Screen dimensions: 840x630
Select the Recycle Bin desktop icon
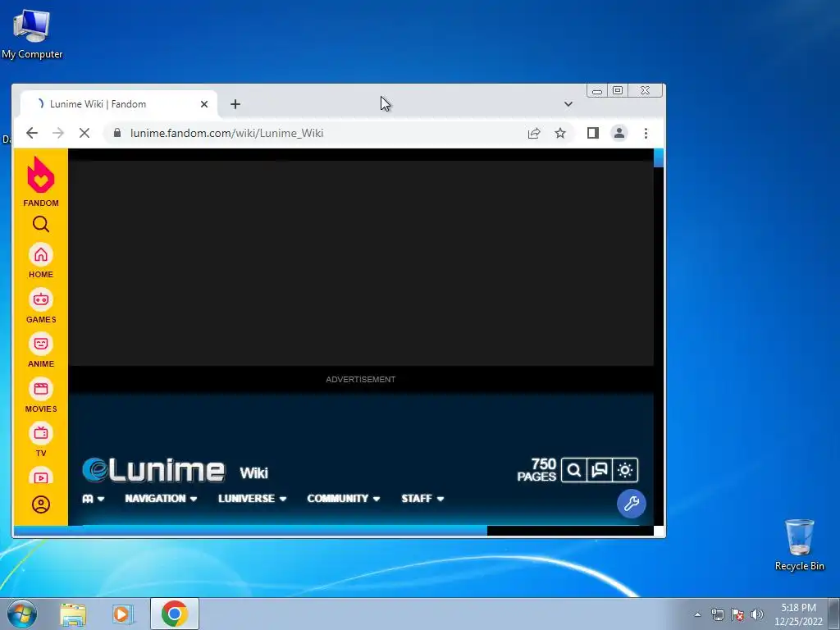799,545
